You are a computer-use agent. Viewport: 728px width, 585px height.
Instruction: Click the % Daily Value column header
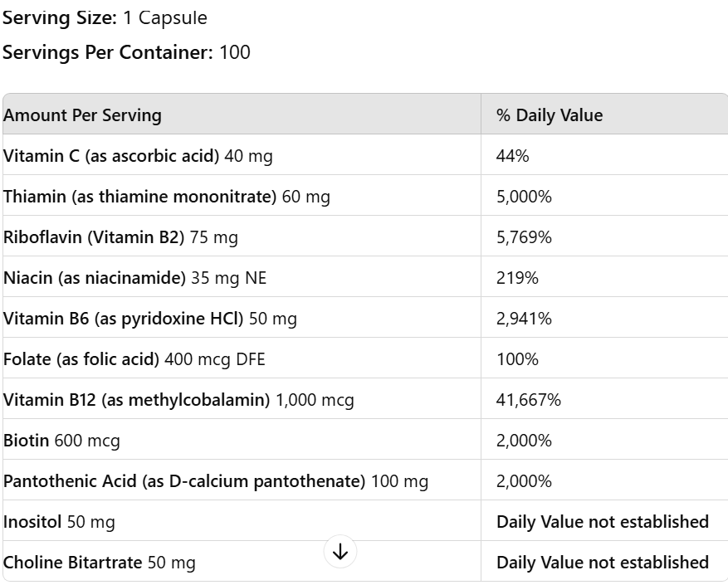(550, 115)
